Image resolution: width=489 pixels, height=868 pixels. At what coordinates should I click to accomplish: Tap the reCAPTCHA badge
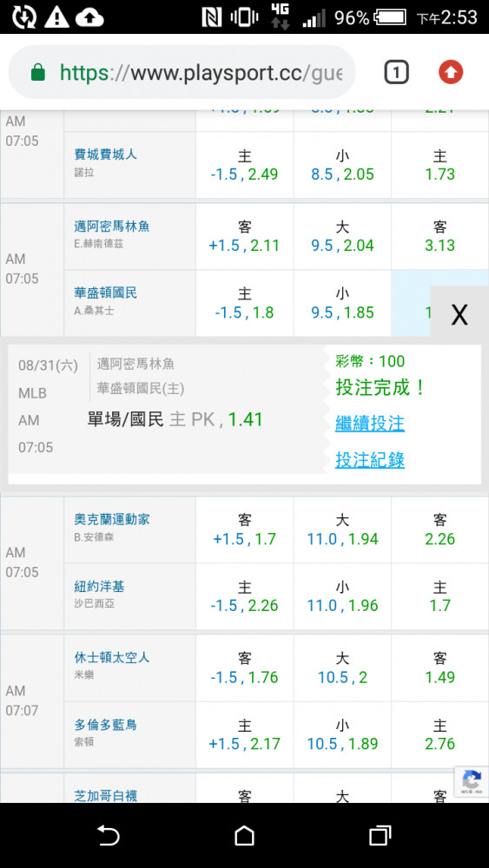click(472, 782)
